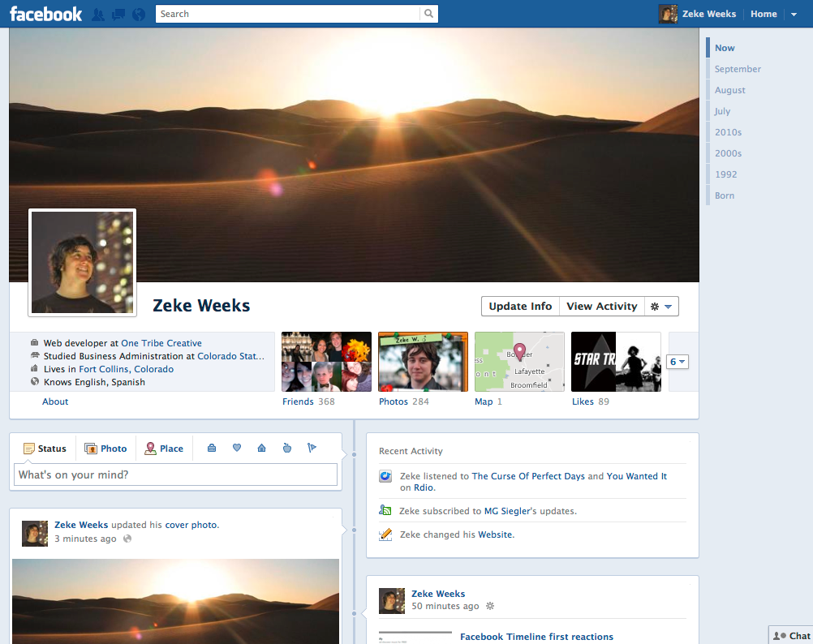This screenshot has height=644, width=813.
Task: Open the notifications globe icon
Action: [139, 15]
